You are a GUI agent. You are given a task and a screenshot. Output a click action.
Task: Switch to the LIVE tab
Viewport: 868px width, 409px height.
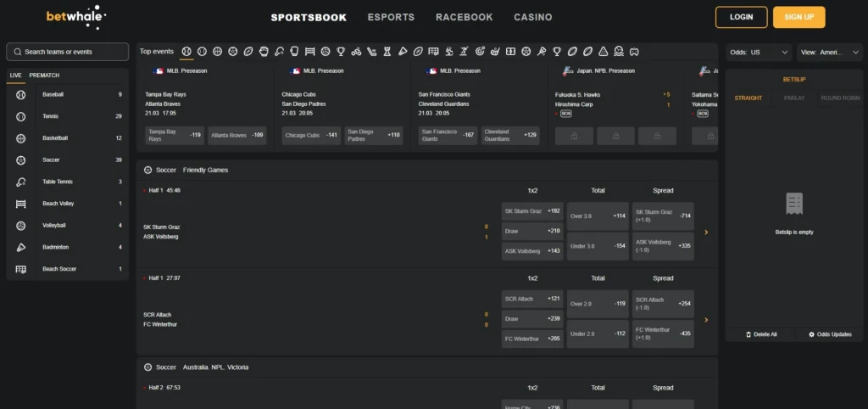coord(15,76)
